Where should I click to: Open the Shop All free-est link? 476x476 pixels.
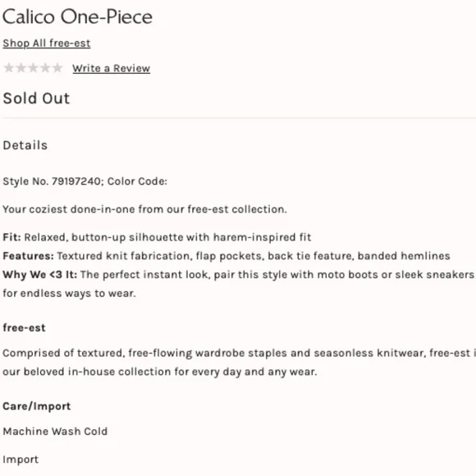coord(47,43)
